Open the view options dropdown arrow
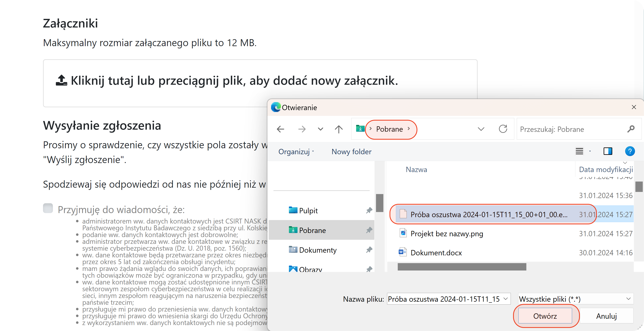This screenshot has width=644, height=331. tap(590, 151)
